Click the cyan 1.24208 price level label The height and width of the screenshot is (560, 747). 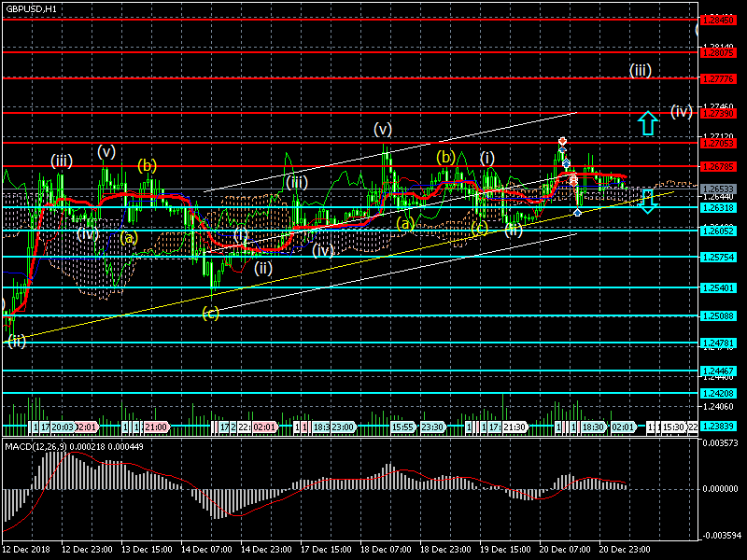pyautogui.click(x=718, y=393)
